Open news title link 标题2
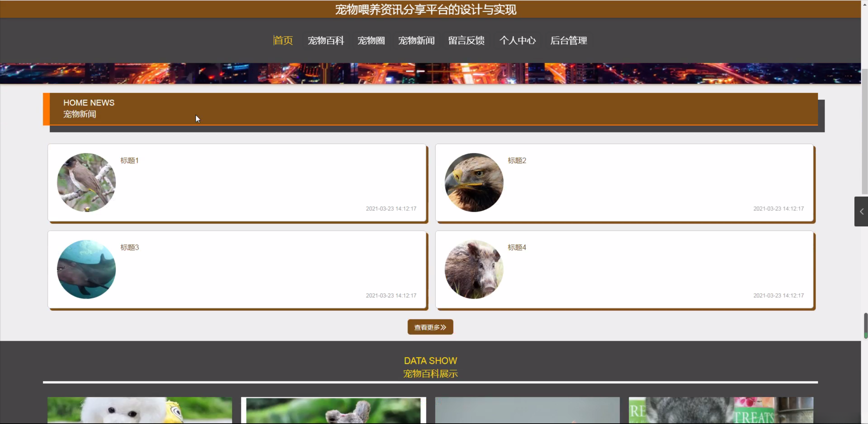This screenshot has height=424, width=868. [517, 161]
